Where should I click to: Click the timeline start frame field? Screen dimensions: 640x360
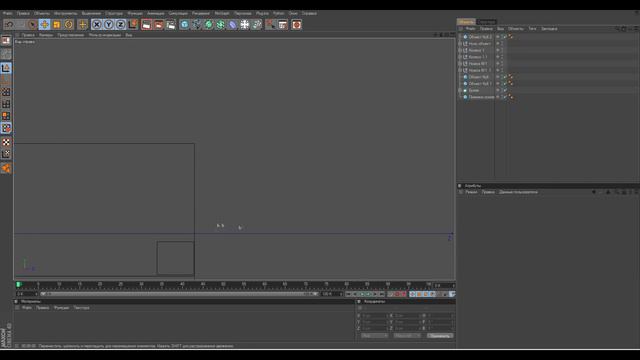point(27,294)
